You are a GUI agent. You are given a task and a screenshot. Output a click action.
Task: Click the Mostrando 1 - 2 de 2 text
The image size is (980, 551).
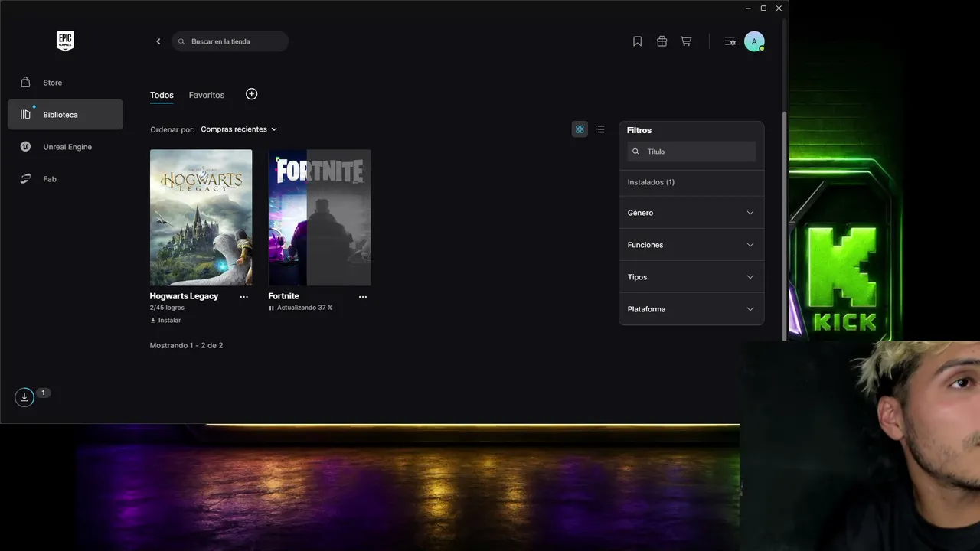tap(187, 345)
